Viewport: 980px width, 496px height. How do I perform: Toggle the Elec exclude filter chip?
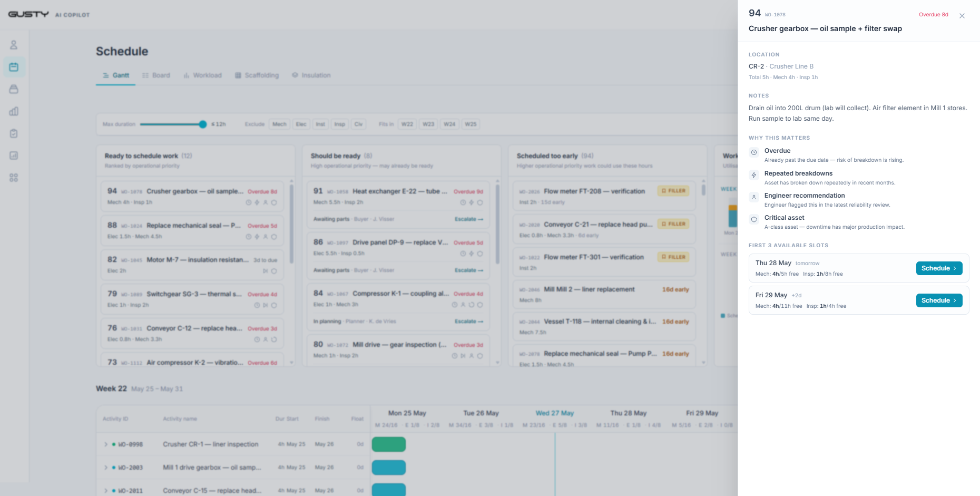coord(301,124)
